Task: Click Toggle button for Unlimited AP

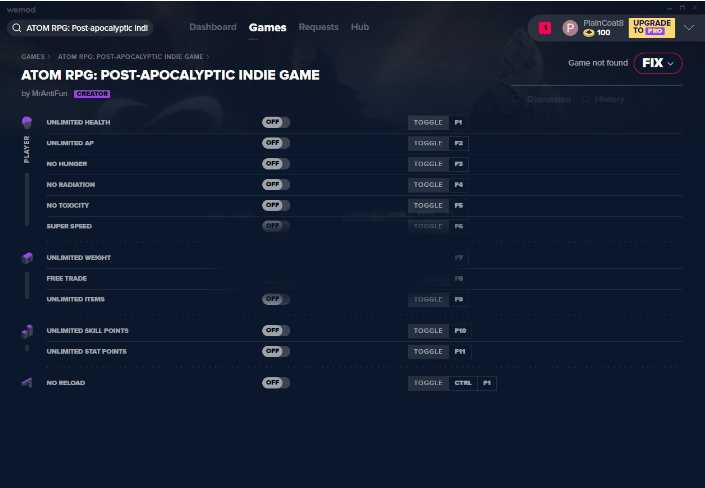Action: [x=428, y=143]
